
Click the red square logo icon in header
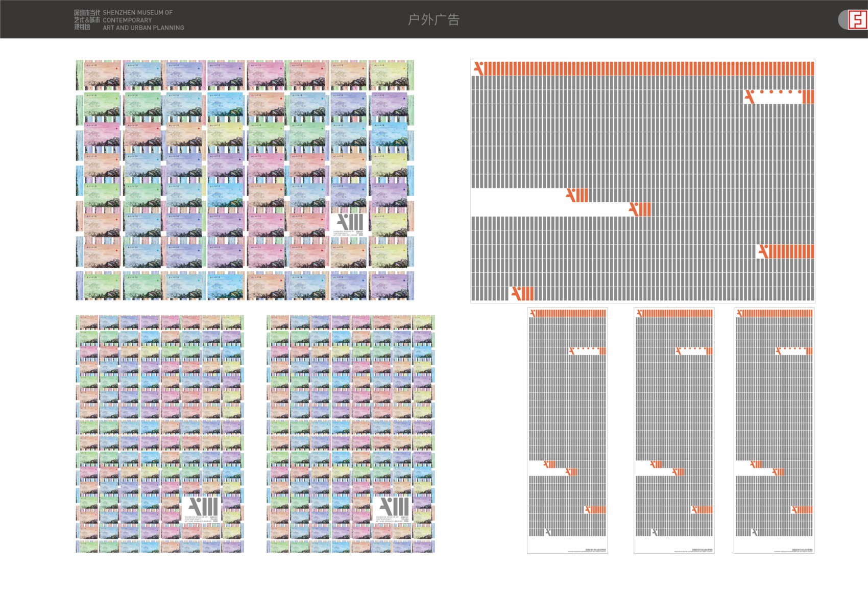[x=857, y=20]
